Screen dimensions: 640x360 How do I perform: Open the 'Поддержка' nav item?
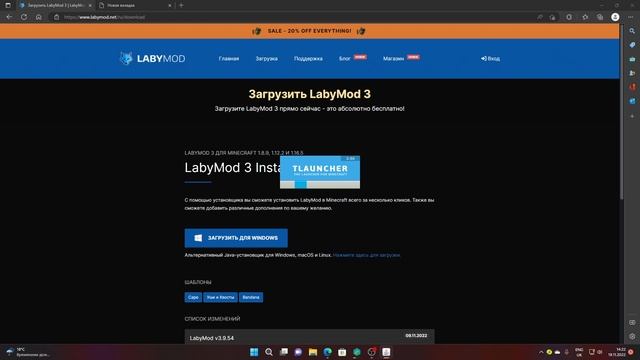coord(308,59)
